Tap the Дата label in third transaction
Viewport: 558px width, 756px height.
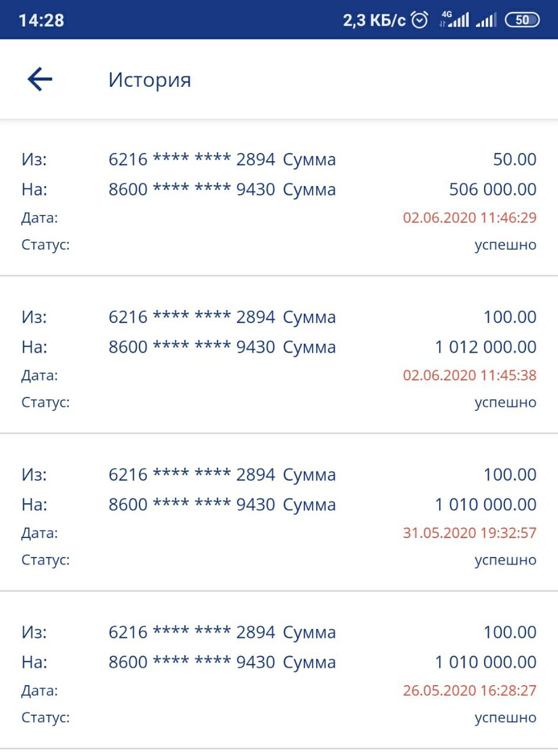(x=40, y=533)
